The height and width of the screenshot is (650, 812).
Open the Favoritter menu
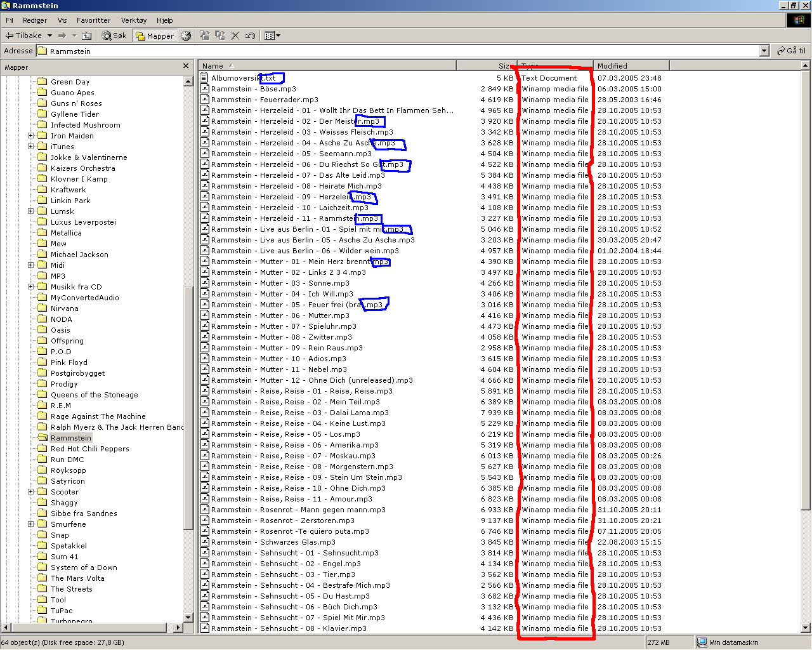(93, 20)
